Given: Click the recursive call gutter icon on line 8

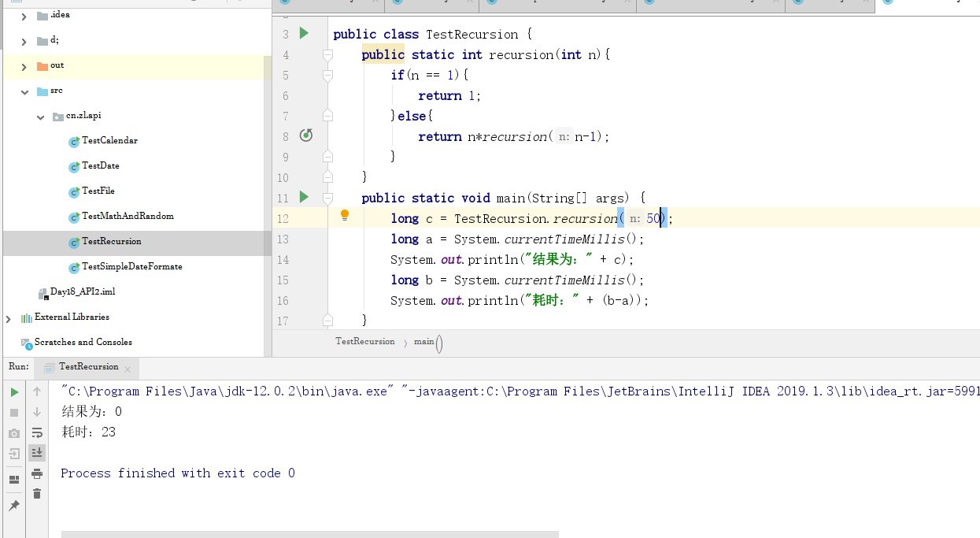Looking at the screenshot, I should (x=306, y=135).
